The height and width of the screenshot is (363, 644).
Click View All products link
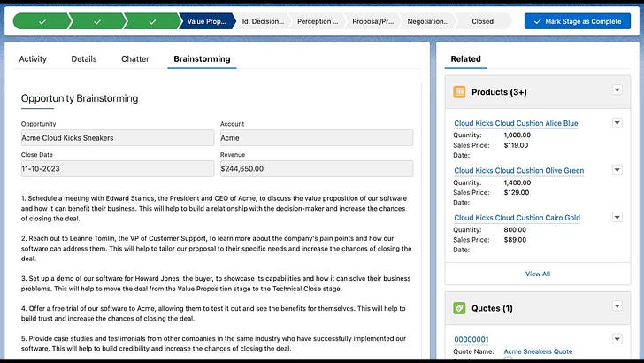click(538, 274)
